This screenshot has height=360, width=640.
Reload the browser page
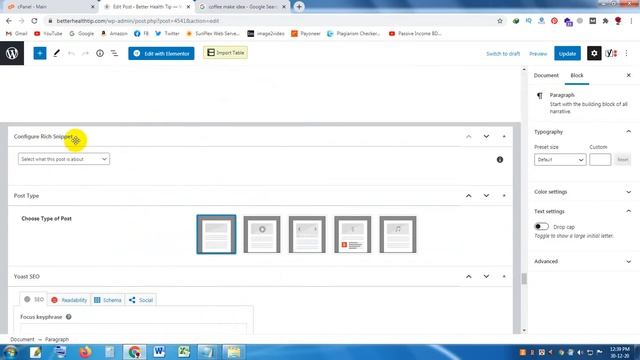(x=34, y=21)
